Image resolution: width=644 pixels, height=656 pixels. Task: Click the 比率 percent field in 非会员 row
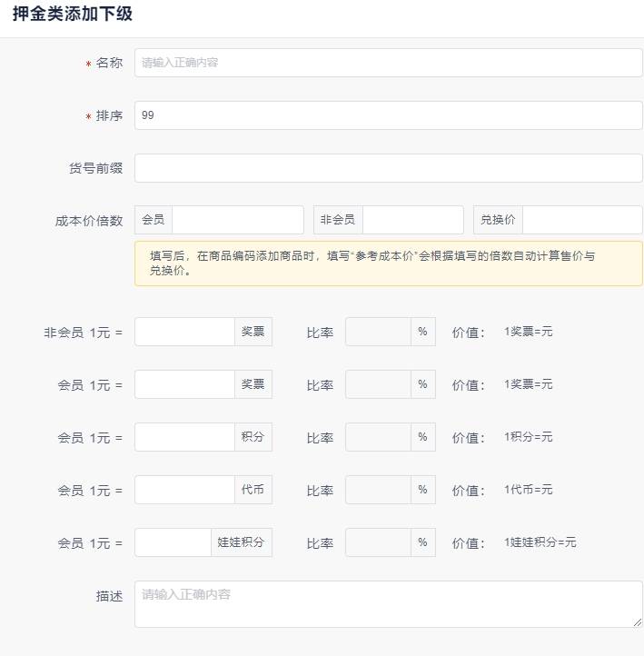[378, 333]
